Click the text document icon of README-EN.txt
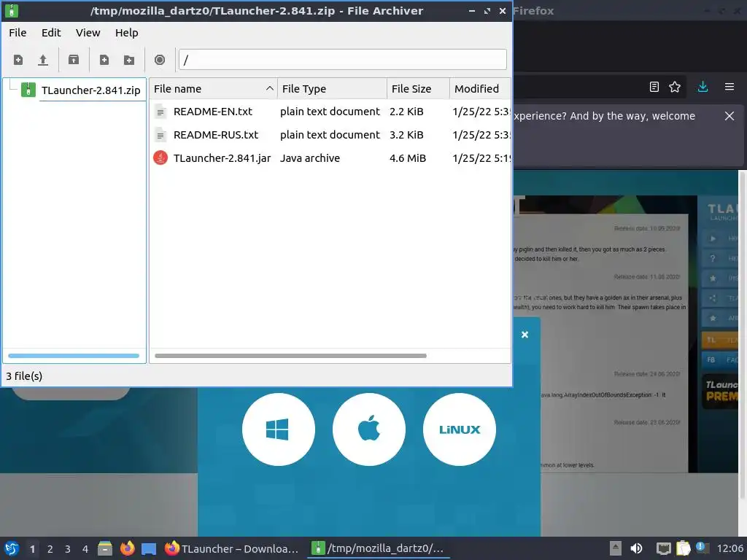The width and height of the screenshot is (747, 560). click(x=160, y=112)
